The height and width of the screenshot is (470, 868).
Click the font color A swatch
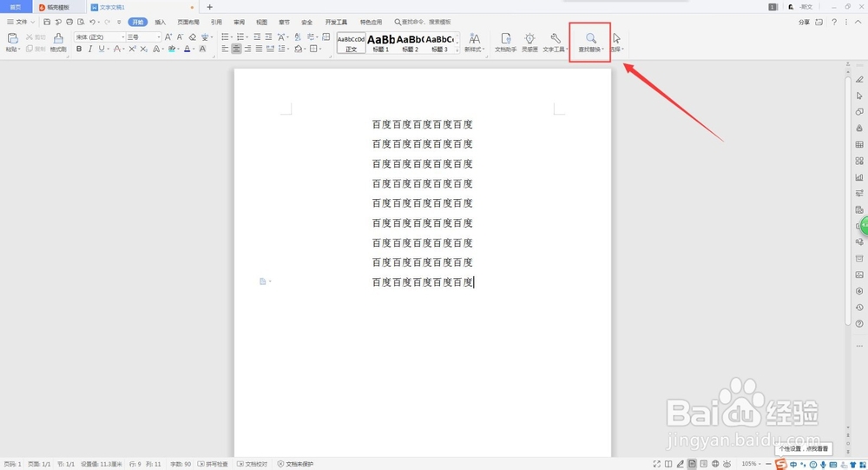click(187, 49)
